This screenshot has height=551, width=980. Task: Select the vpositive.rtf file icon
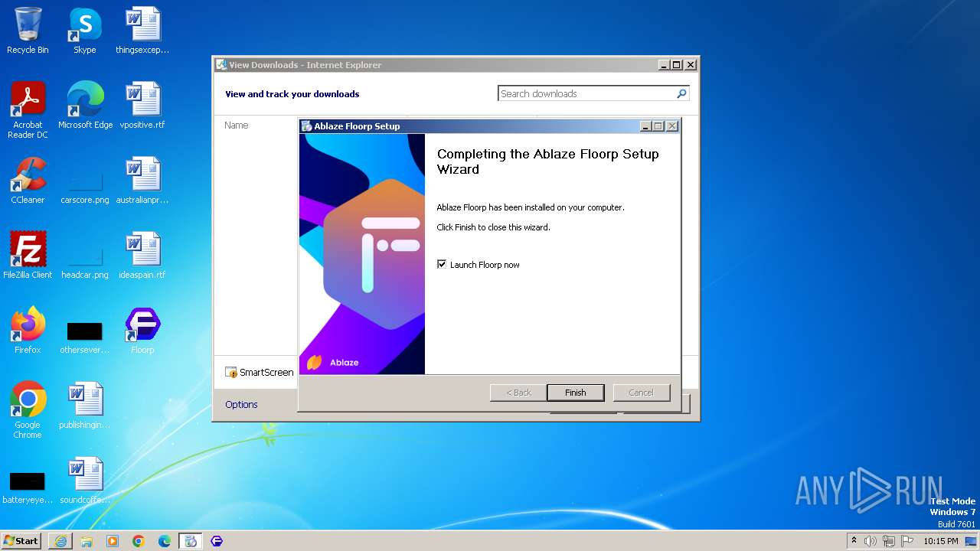(x=142, y=106)
